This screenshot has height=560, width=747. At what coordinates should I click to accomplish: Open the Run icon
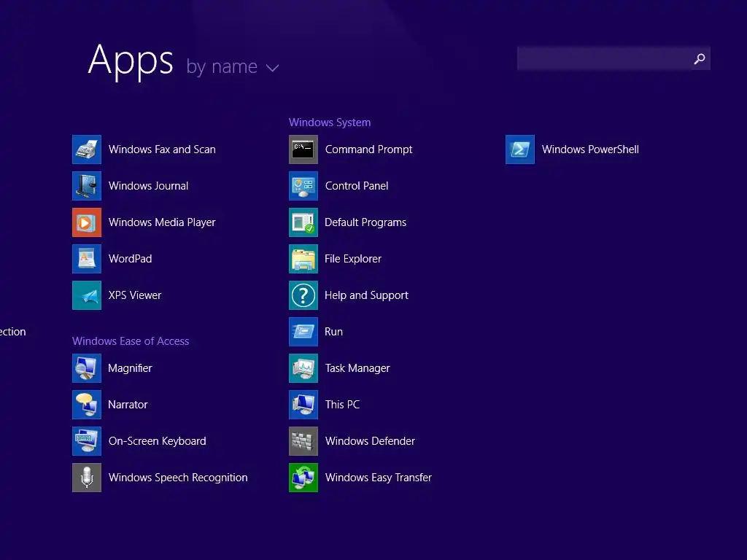[x=303, y=332]
